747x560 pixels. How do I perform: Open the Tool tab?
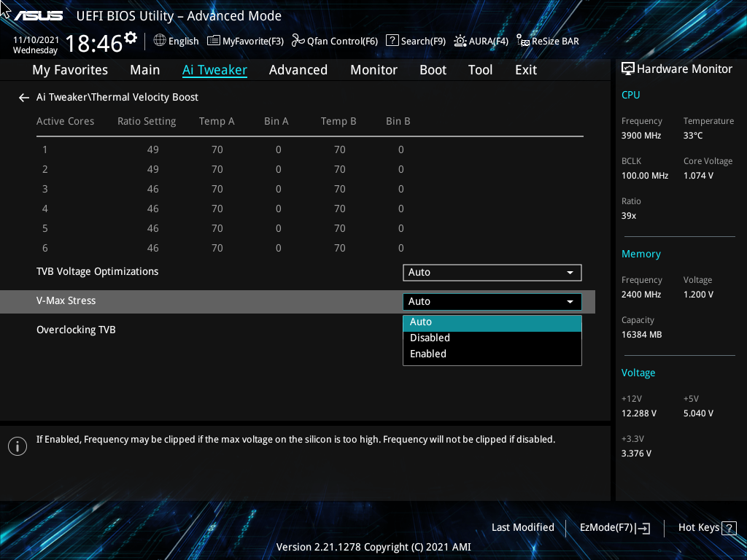[480, 70]
